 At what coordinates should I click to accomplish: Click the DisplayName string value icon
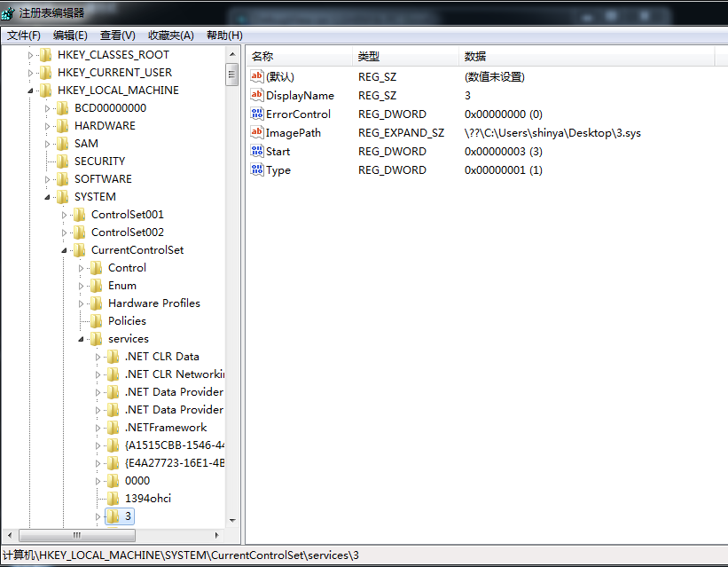tap(257, 96)
